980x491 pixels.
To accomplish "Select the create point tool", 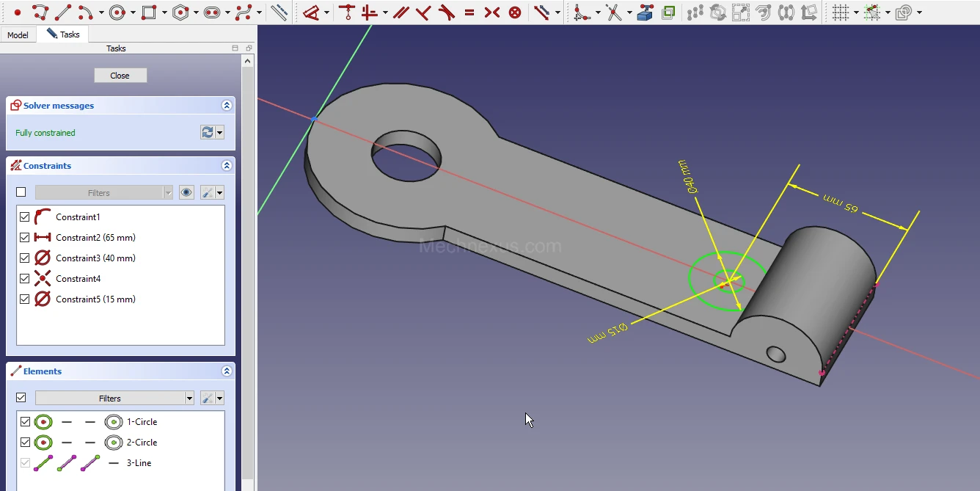I will pos(18,12).
